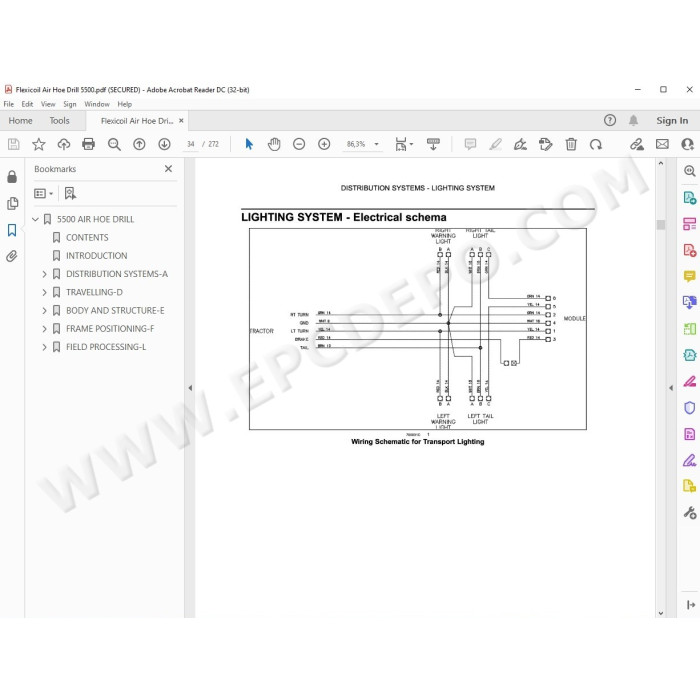
Task: Open the account profile icon
Action: pyautogui.click(x=688, y=144)
